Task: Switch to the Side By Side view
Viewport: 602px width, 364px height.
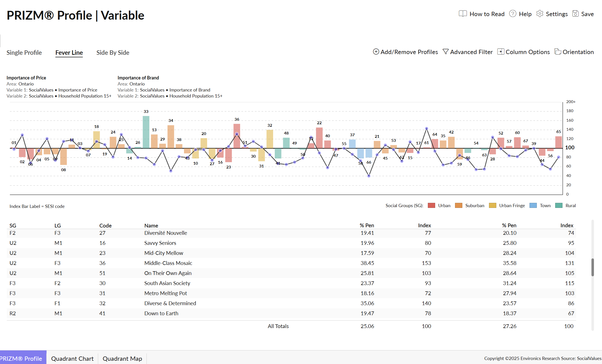Action: coord(112,53)
